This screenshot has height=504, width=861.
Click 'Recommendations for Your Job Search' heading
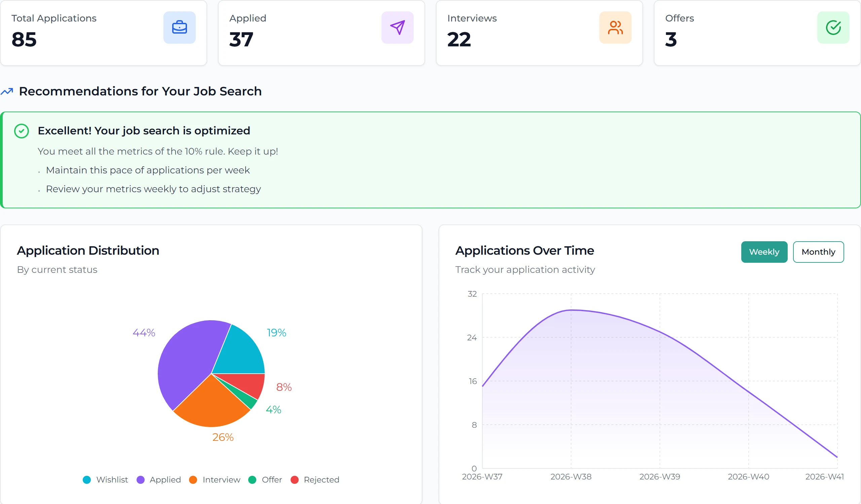[x=140, y=91]
